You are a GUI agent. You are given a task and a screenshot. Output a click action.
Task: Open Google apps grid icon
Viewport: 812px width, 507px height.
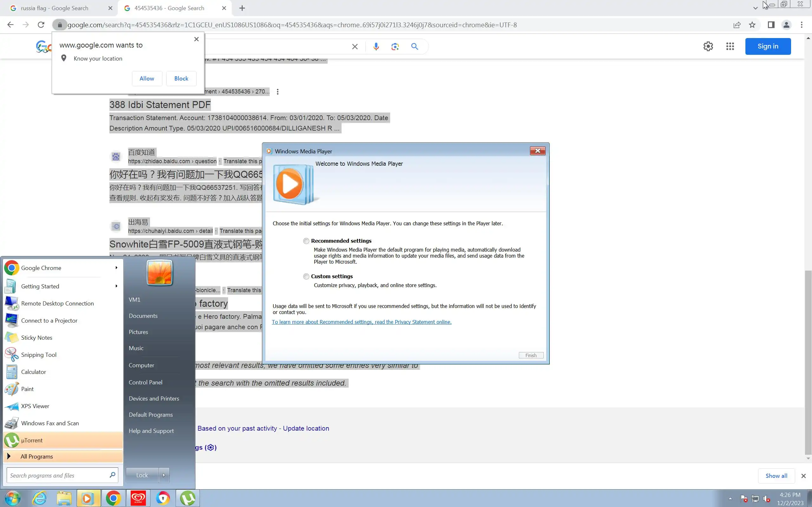click(x=730, y=46)
